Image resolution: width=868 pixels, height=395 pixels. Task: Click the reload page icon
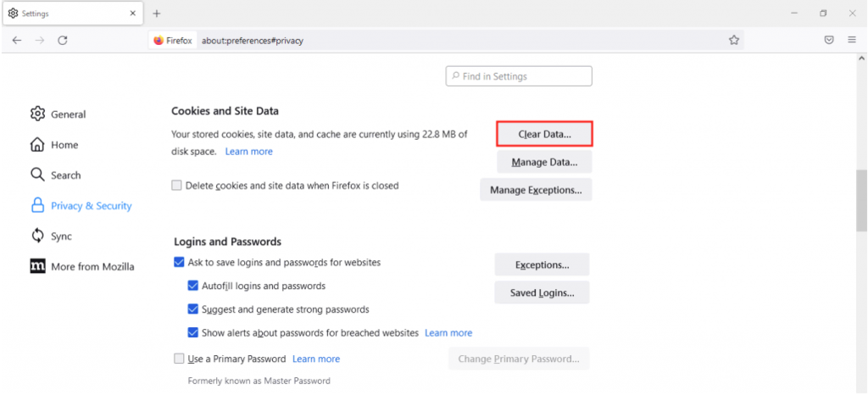click(x=62, y=40)
